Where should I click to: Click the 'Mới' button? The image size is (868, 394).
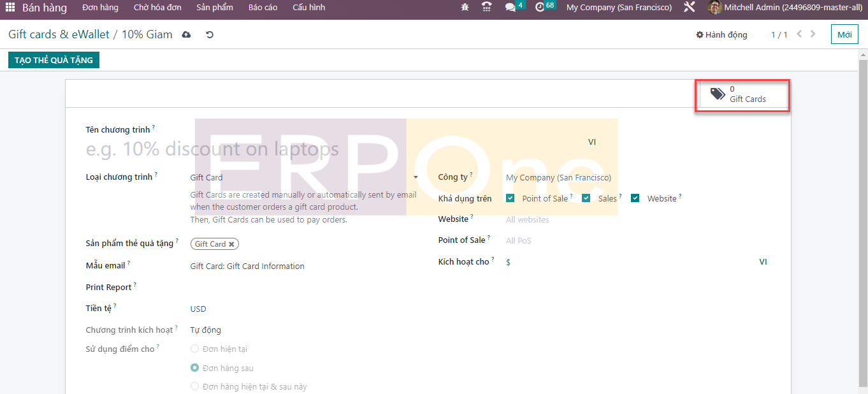pos(844,34)
